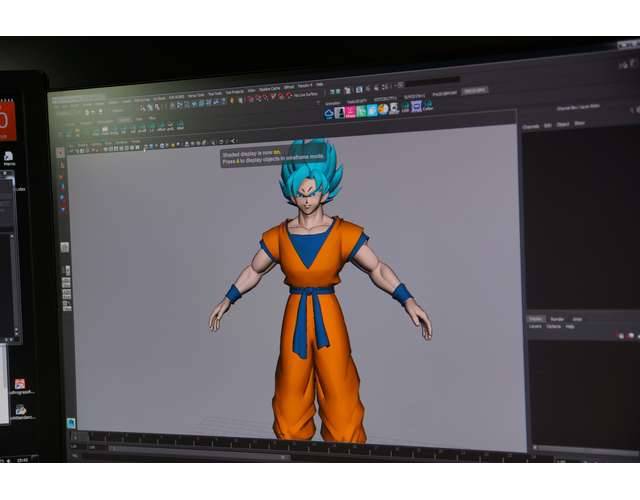640x500 pixels.
Task: Open the Lighting menu in viewport panel
Action: pyautogui.click(x=96, y=144)
